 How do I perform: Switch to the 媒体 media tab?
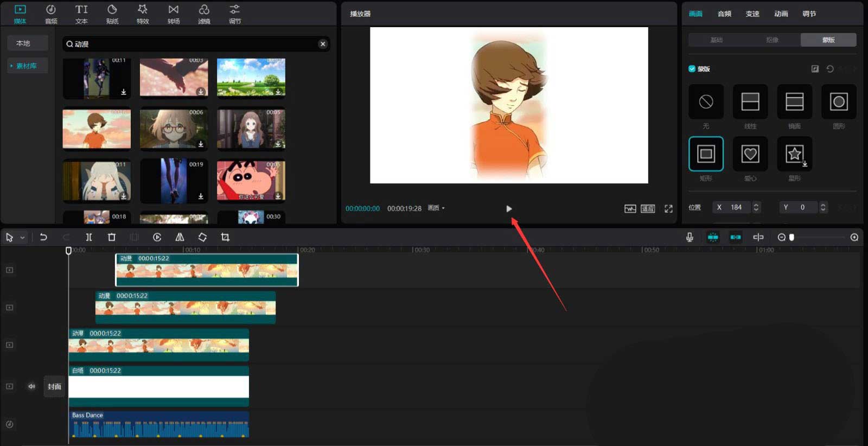(20, 14)
